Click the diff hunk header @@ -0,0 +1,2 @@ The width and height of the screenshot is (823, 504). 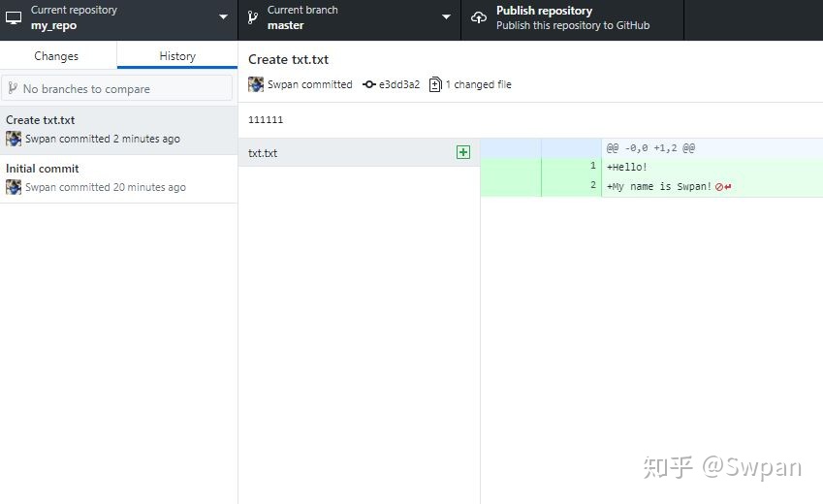(650, 148)
